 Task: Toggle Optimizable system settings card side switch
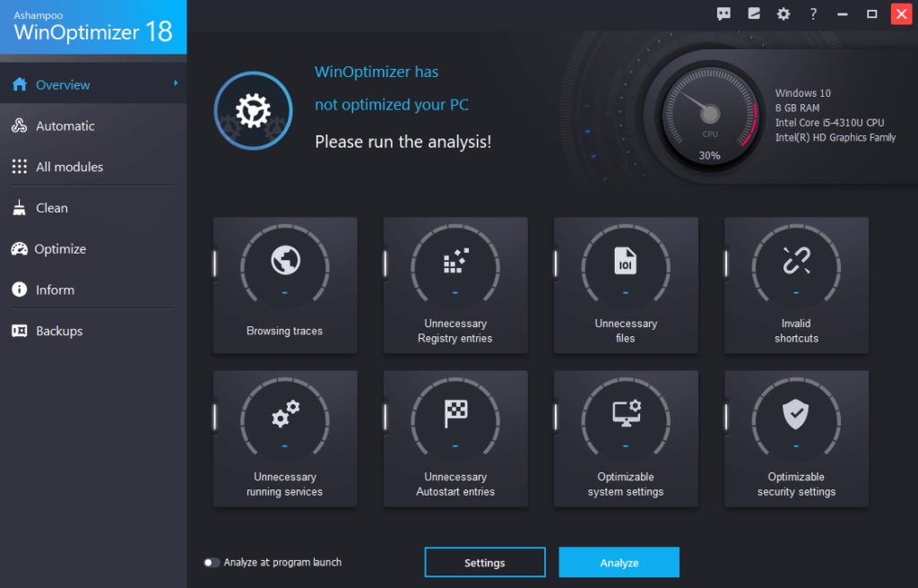556,417
